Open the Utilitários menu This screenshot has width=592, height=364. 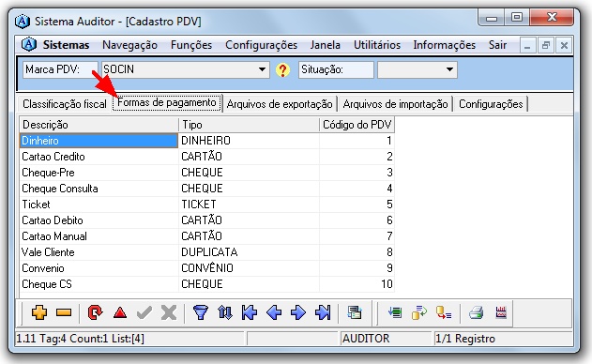[x=377, y=45]
